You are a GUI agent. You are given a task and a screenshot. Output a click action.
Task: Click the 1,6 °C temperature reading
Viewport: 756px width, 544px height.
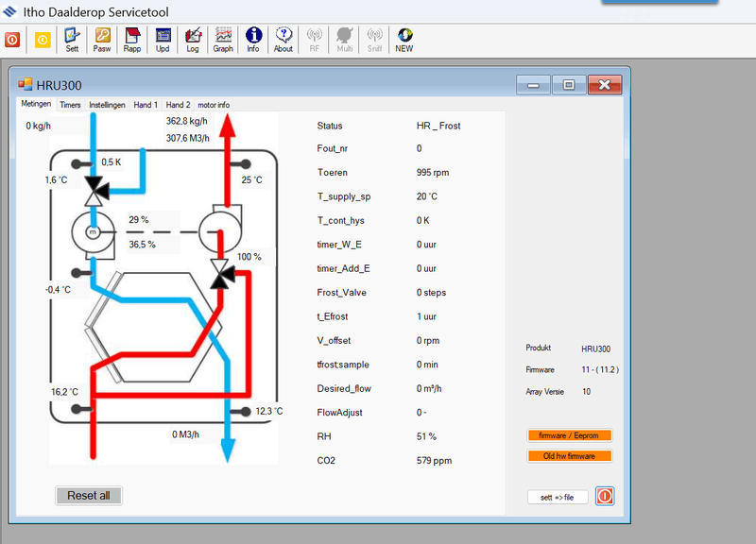56,180
